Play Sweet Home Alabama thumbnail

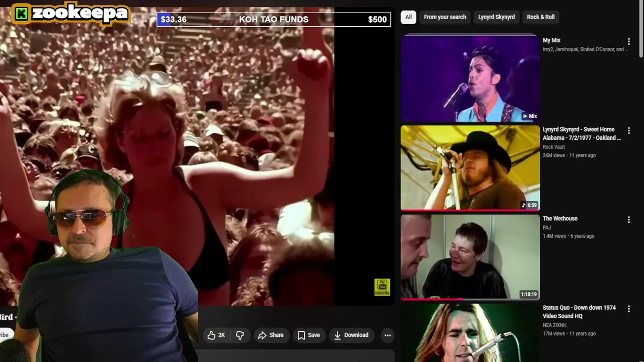[x=470, y=168]
